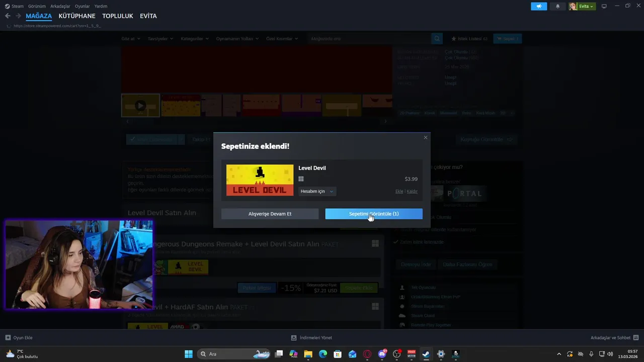
Task: Expand the 'Kategoriler' store menu
Action: point(195,39)
